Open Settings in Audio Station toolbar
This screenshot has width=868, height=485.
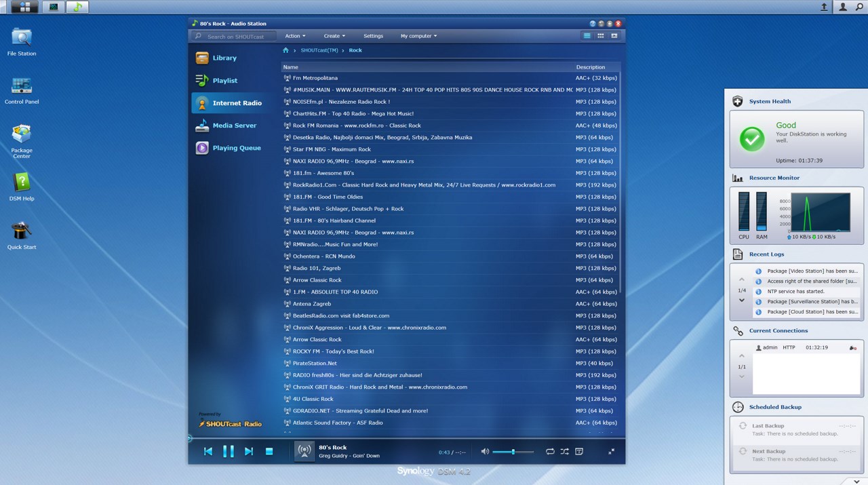coord(373,36)
